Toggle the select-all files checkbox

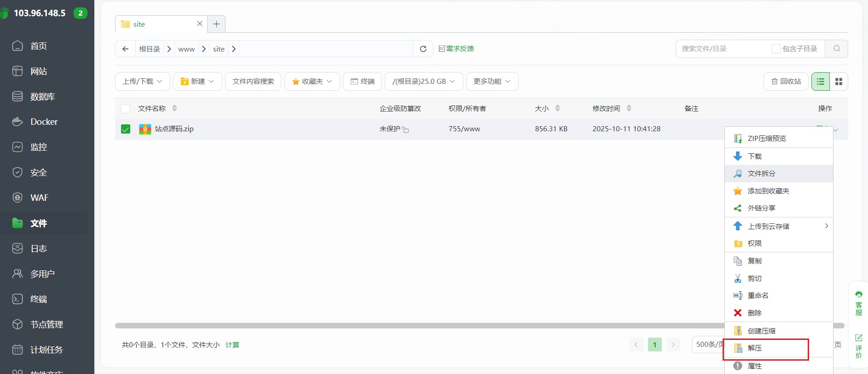pos(126,109)
